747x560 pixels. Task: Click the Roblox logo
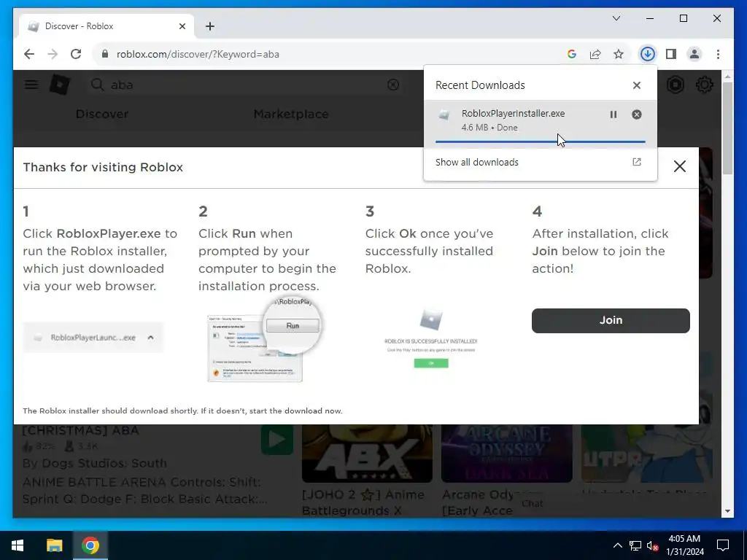[x=60, y=85]
